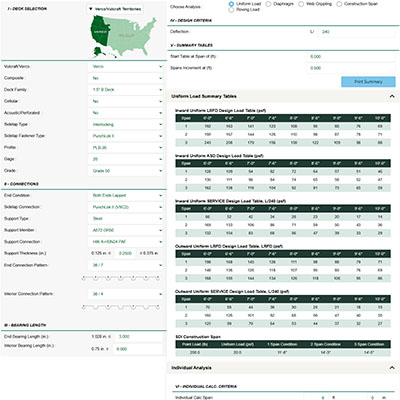This screenshot has height=400, width=400.
Task: Click the Outward Uniform LRFD Design Load Table title
Action: 229,246
